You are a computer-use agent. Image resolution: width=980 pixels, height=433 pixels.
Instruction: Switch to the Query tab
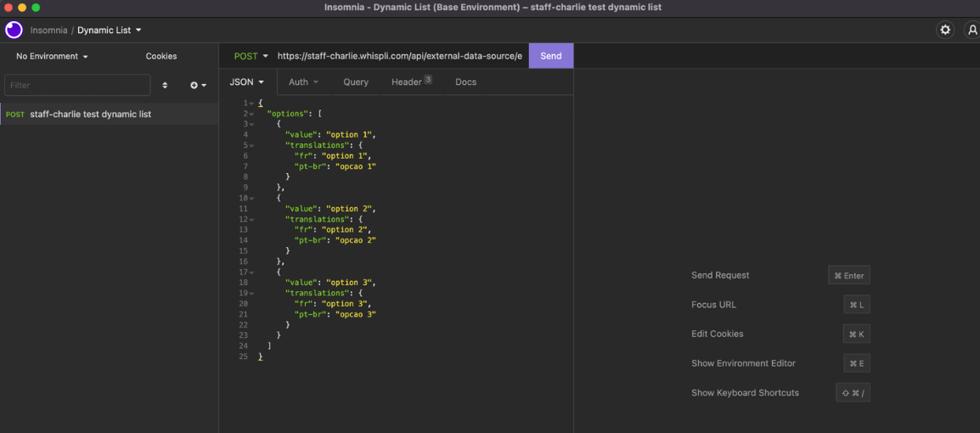(x=356, y=82)
